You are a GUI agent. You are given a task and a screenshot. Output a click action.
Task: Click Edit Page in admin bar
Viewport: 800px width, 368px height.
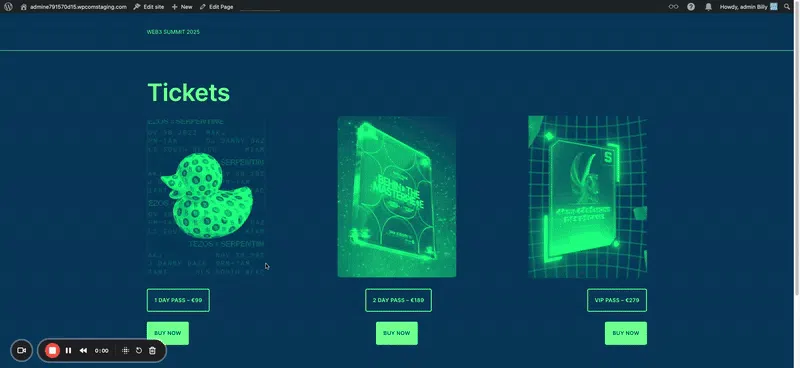coord(216,7)
